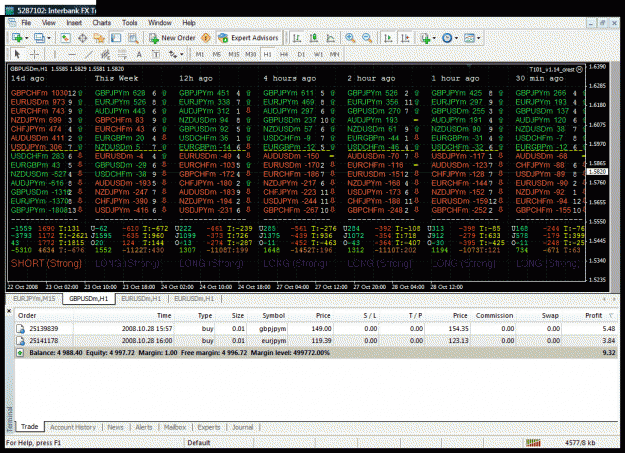The height and width of the screenshot is (453, 625).
Task: Open MetaEditor via yellow diamond icon
Action: click(206, 38)
